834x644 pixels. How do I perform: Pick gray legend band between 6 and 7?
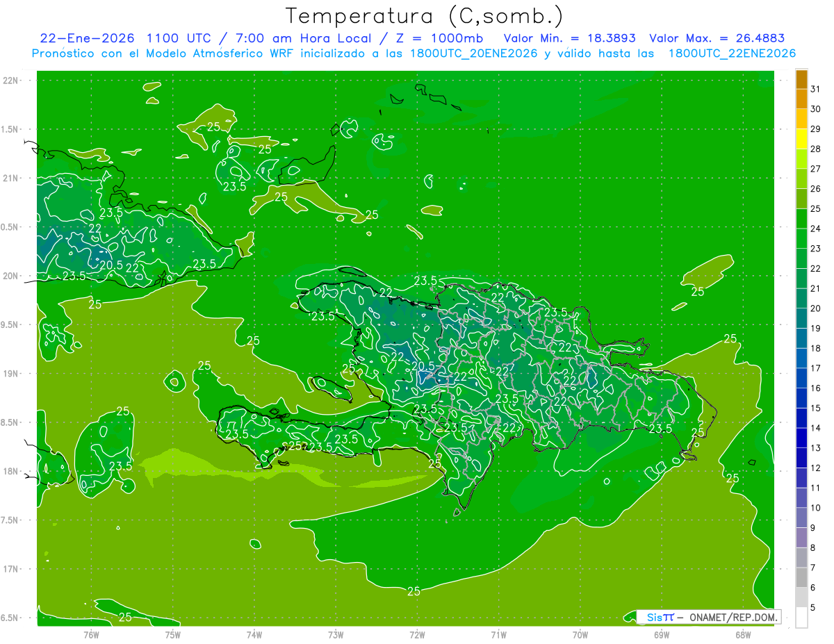click(801, 578)
